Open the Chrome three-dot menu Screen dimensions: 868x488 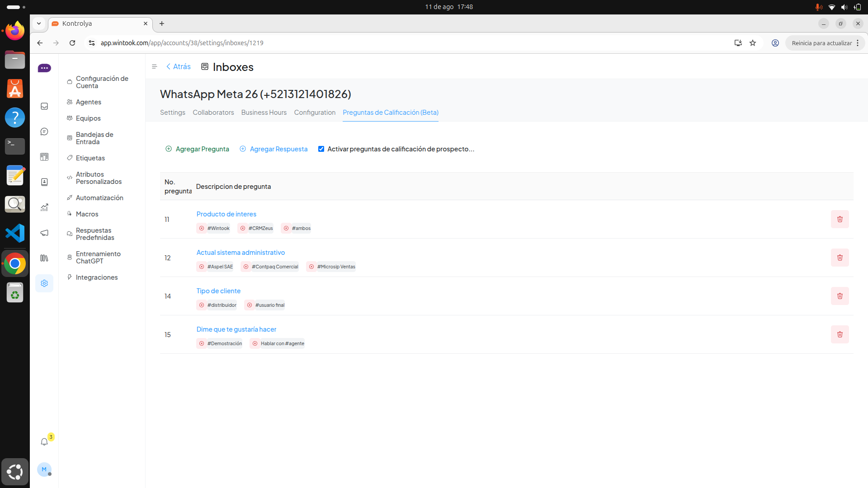point(858,43)
